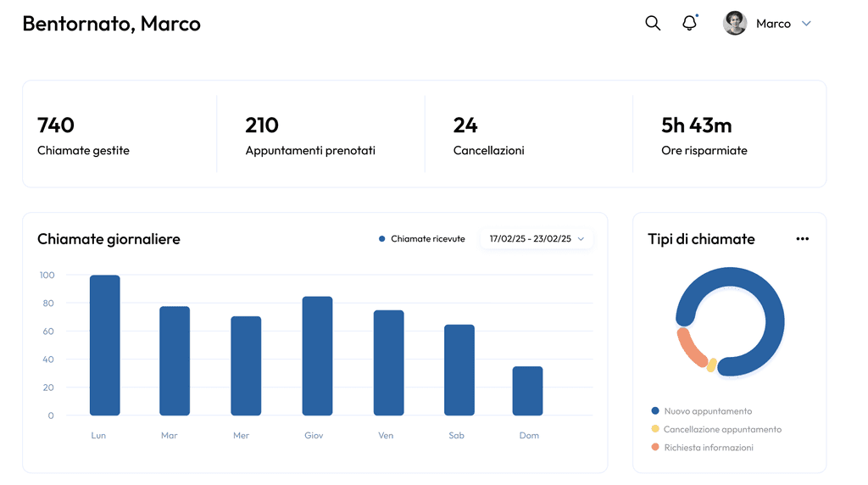Click the Mar bar in the chart
The height and width of the screenshot is (485, 868).
175,360
